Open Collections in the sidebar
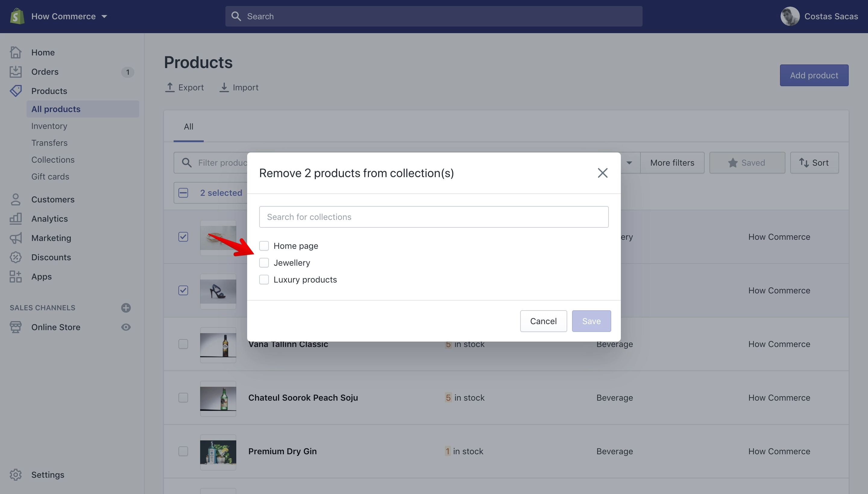 point(53,160)
